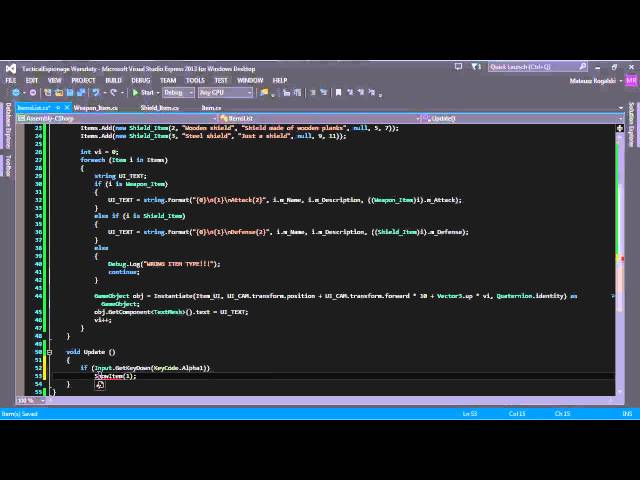The width and height of the screenshot is (640, 480).
Task: Click the Navigate Forward toolbar icon
Action: point(33,93)
